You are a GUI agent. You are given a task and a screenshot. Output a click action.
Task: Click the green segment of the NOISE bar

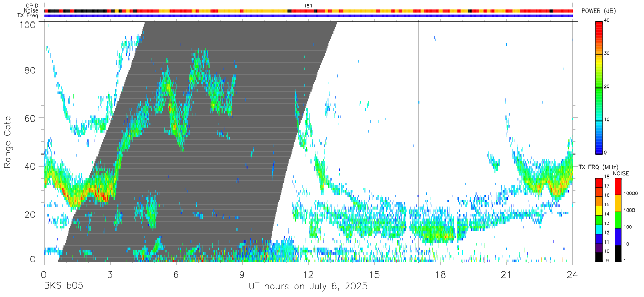pyautogui.click(x=618, y=219)
